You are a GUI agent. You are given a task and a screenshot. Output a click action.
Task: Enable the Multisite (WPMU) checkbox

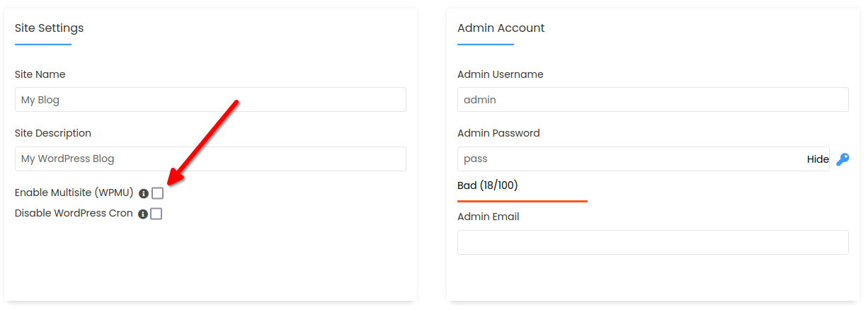tap(157, 193)
